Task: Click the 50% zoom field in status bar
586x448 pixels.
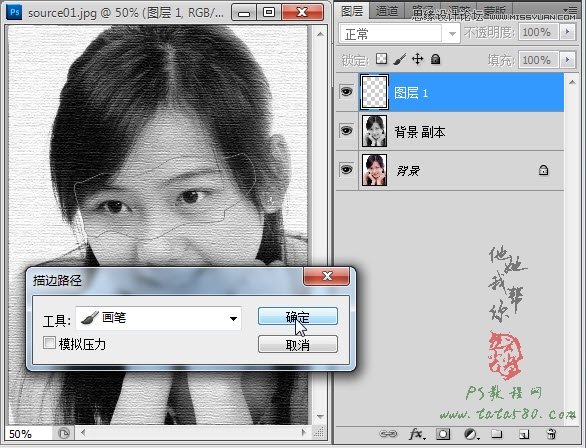Action: [28, 434]
